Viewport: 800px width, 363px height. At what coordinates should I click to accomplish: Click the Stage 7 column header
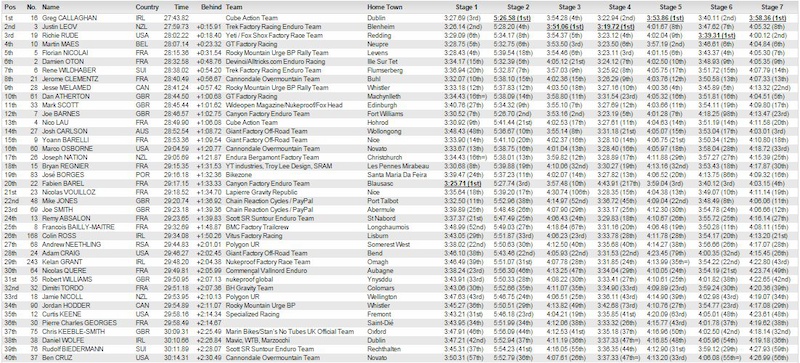(772, 7)
